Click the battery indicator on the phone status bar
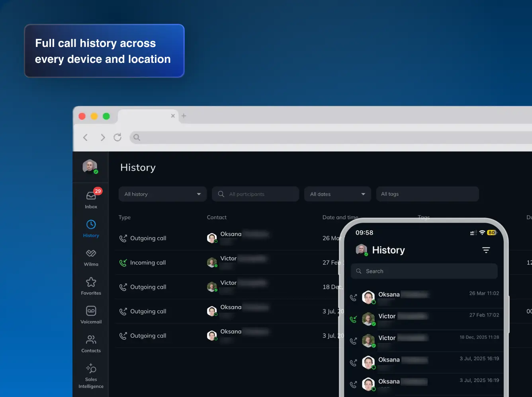The width and height of the screenshot is (532, 397). (x=491, y=232)
